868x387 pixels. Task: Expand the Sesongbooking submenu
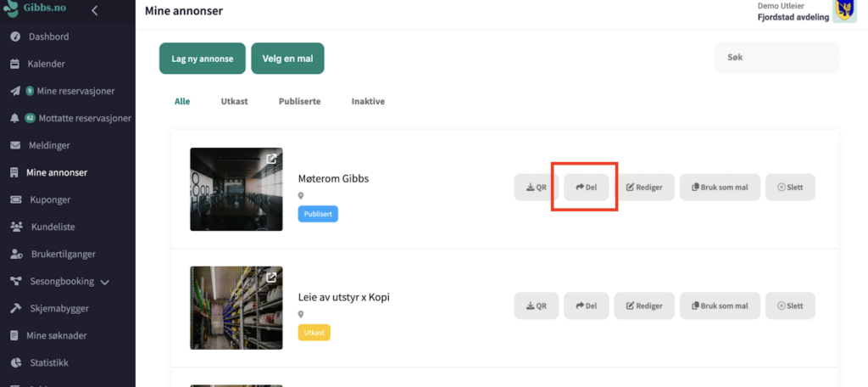pyautogui.click(x=104, y=282)
